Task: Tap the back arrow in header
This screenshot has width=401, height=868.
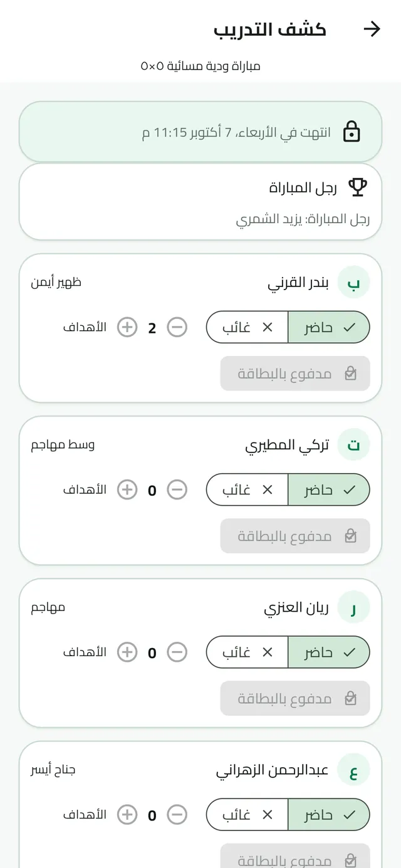Action: click(372, 29)
